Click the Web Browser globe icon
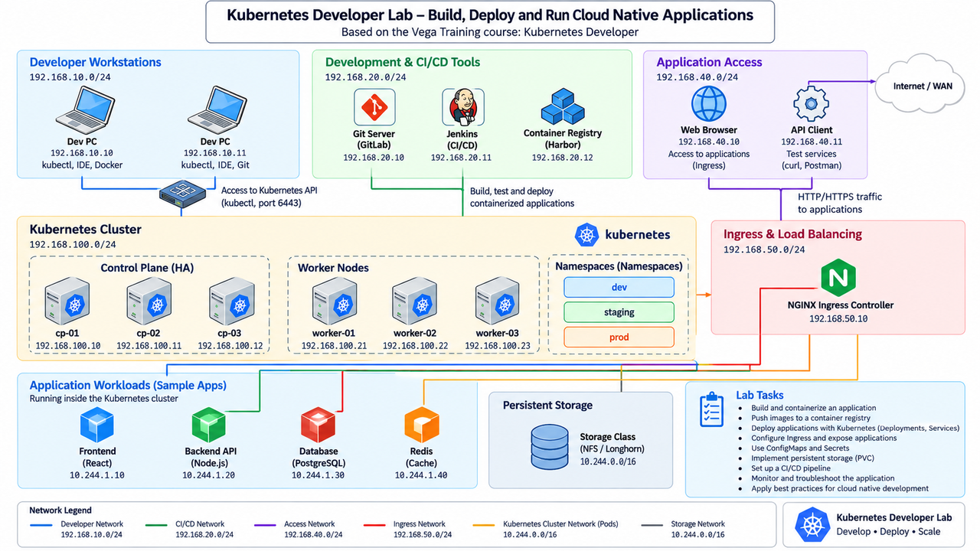This screenshot has width=980, height=551. 709,103
